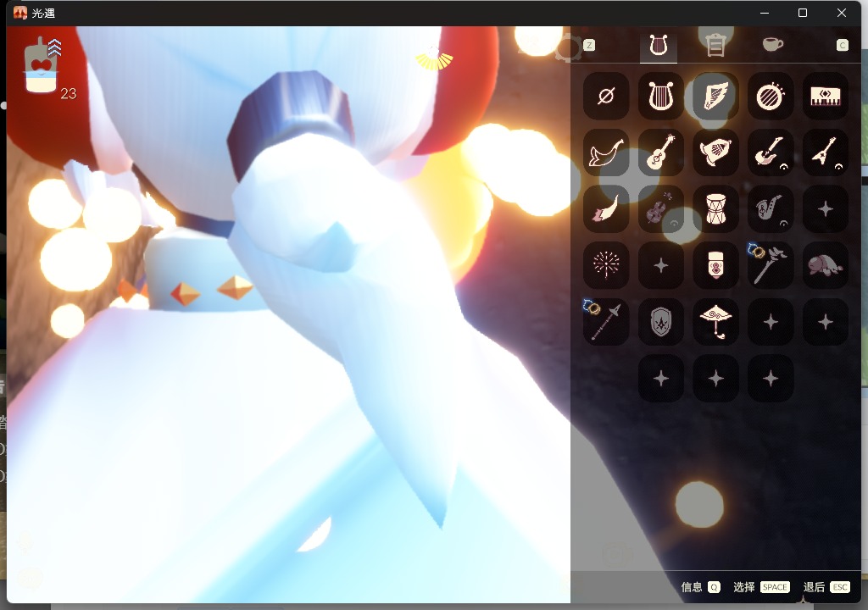Select the bell-shaped horn instrument
The image size is (868, 610).
(x=715, y=152)
